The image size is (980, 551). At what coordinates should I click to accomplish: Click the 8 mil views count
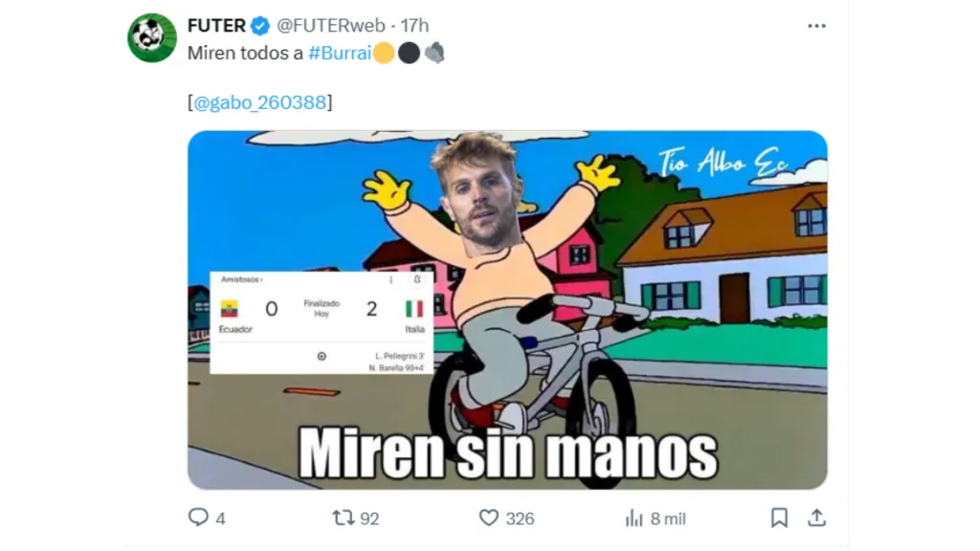pos(668,518)
